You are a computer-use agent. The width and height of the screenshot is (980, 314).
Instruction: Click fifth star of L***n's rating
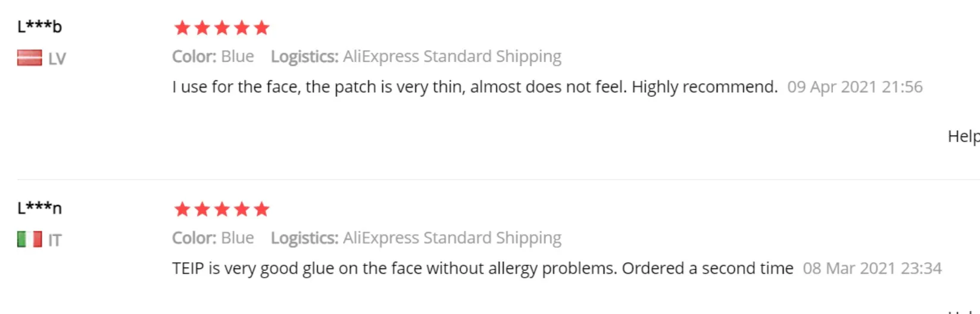pyautogui.click(x=261, y=209)
